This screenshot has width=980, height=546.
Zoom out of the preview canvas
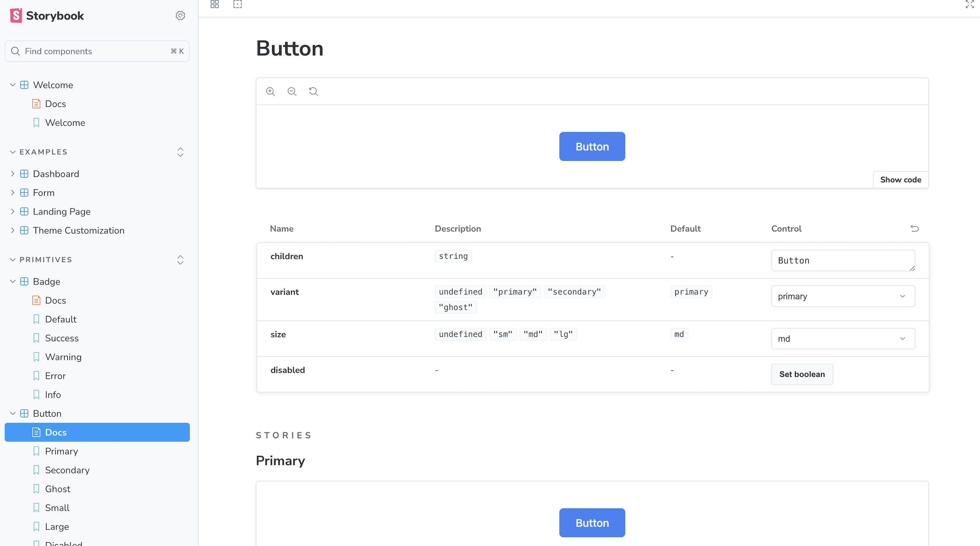click(291, 91)
